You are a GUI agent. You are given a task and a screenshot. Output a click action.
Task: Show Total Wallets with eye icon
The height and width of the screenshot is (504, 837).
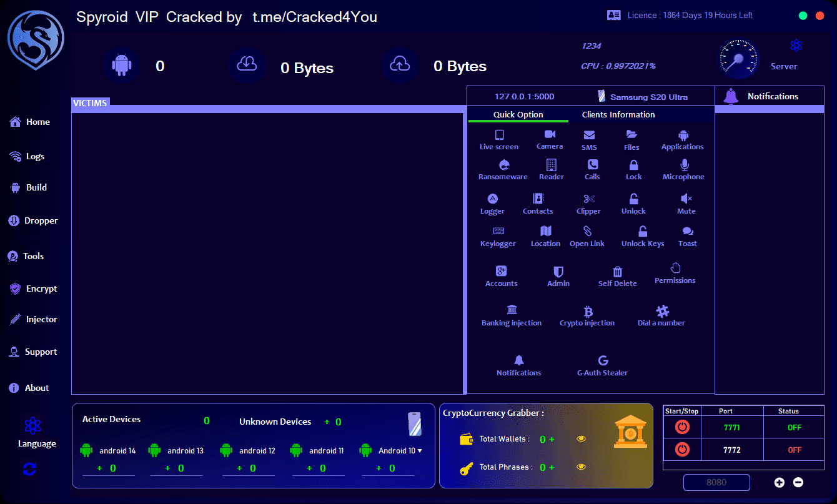click(582, 439)
